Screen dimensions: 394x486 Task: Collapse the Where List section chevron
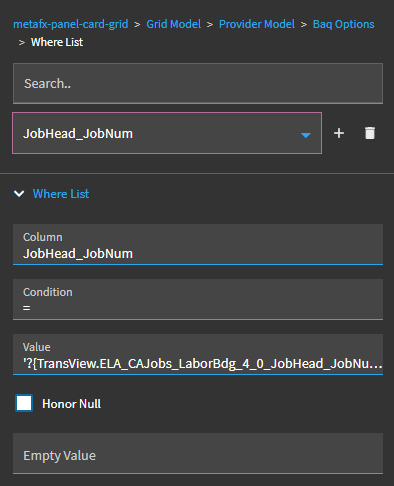coord(19,194)
